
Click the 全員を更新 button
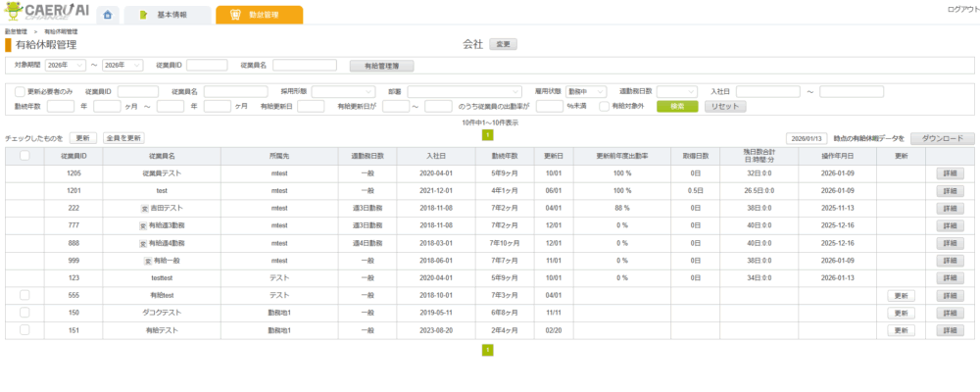coord(123,138)
